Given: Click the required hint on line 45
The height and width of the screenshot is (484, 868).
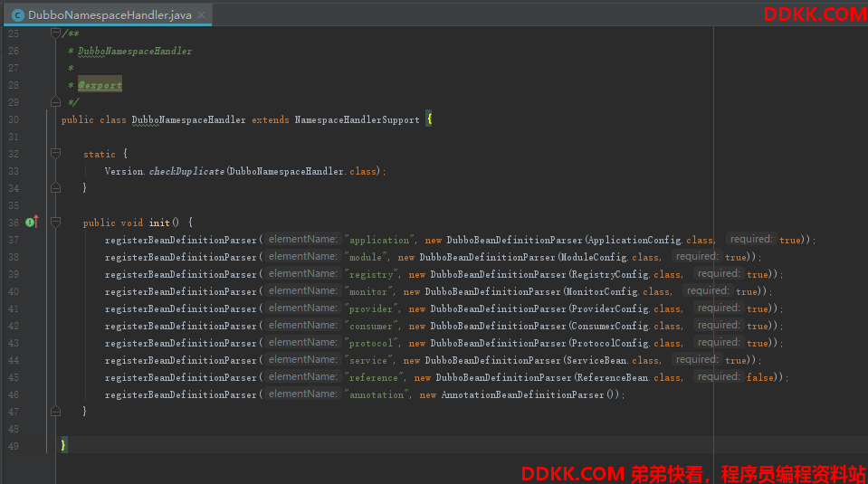Looking at the screenshot, I should click(719, 376).
